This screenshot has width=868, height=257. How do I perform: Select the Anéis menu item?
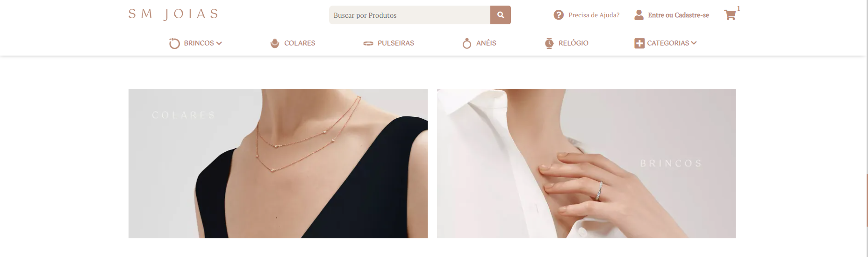coord(486,43)
